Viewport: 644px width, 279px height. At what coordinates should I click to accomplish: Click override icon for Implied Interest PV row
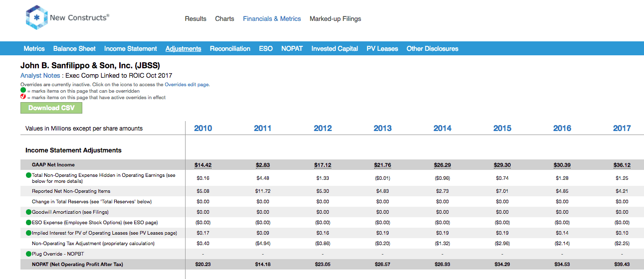(x=28, y=233)
